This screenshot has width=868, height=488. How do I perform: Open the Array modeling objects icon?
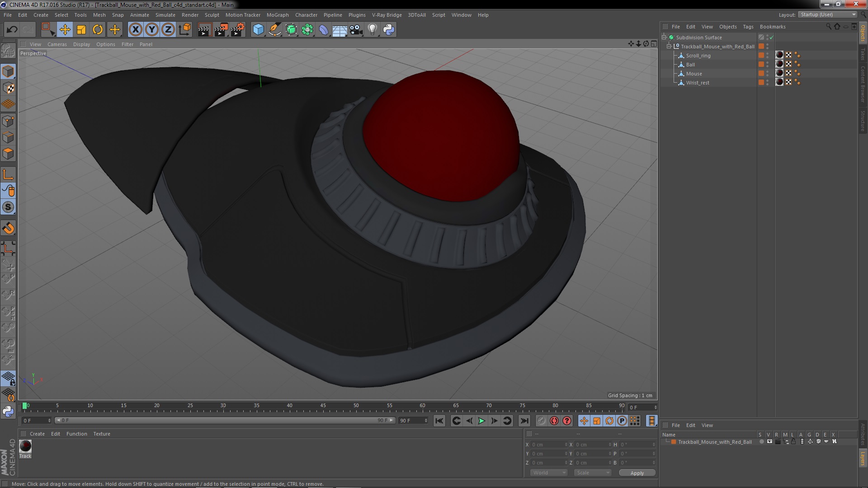coord(307,30)
